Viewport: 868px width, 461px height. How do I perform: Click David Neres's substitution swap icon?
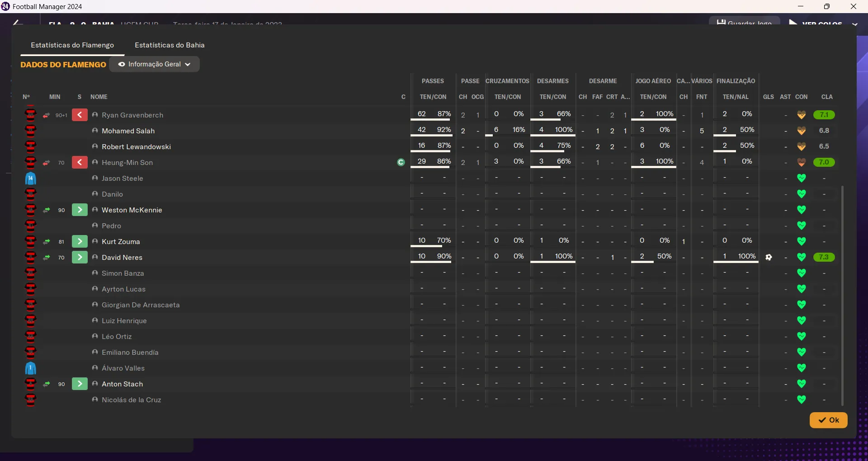pos(46,258)
